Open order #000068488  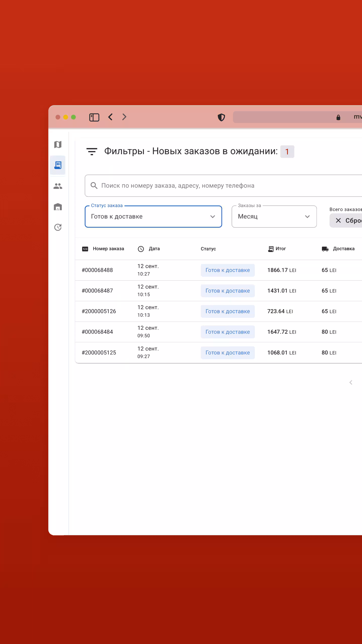97,270
